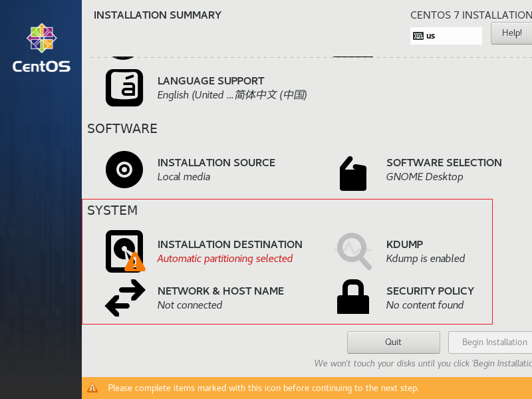Open the NETWORK & HOST NAME label
This screenshot has height=399, width=532.
coord(221,291)
